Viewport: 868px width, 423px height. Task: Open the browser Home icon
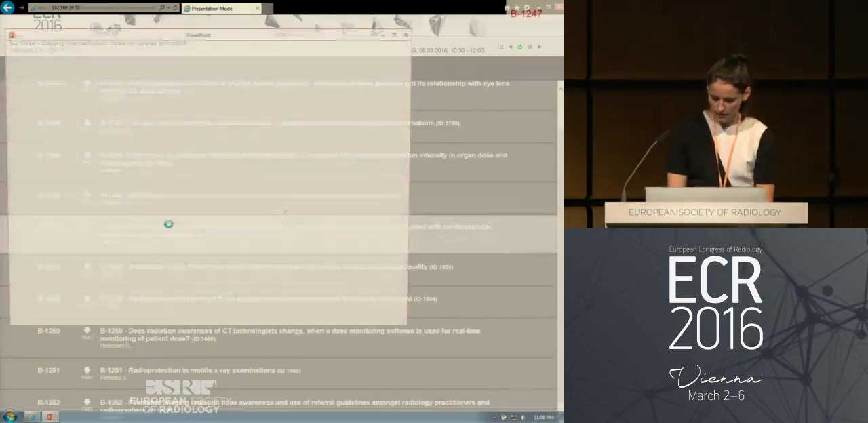tap(507, 8)
